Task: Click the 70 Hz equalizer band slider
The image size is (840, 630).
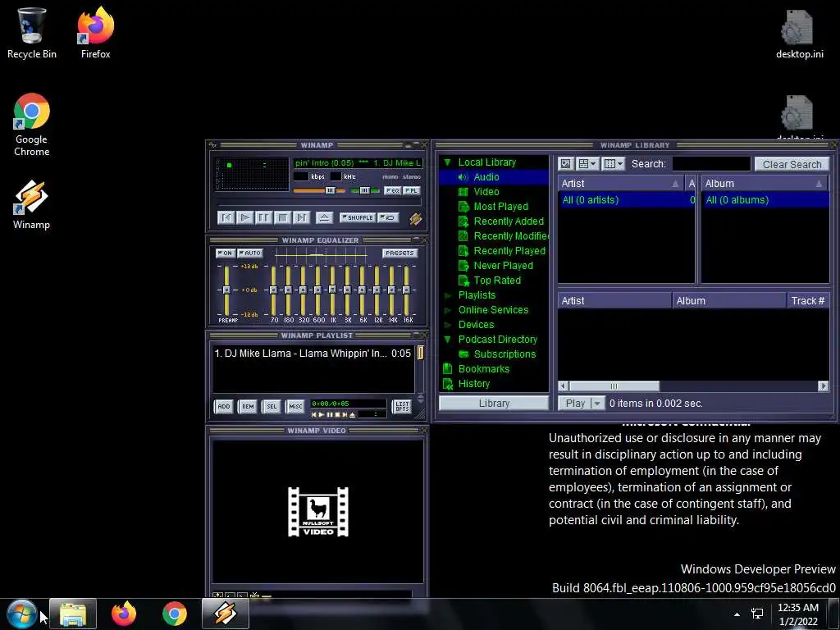Action: coord(274,290)
